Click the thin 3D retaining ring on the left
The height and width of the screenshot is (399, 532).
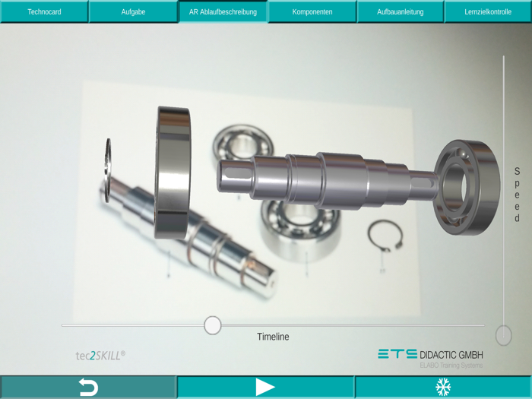point(108,170)
